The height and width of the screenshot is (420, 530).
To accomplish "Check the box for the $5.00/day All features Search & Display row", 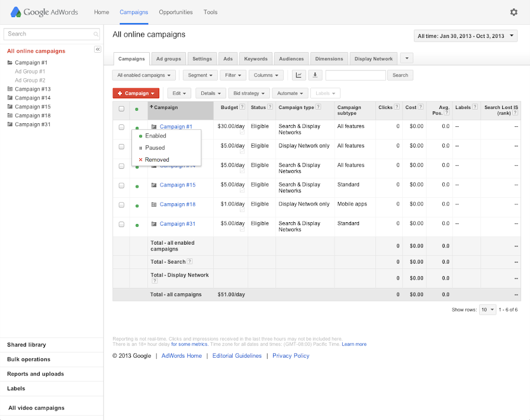I will click(121, 166).
